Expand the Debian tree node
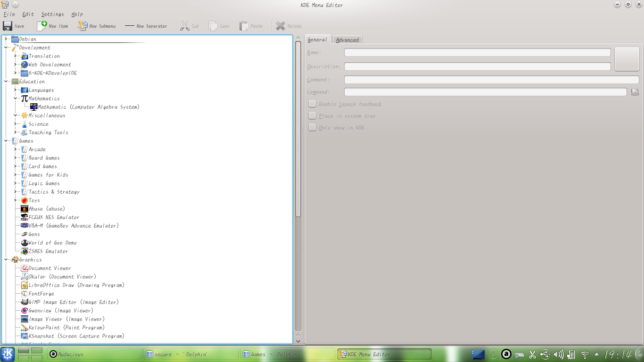This screenshot has width=644, height=362. pyautogui.click(x=6, y=39)
